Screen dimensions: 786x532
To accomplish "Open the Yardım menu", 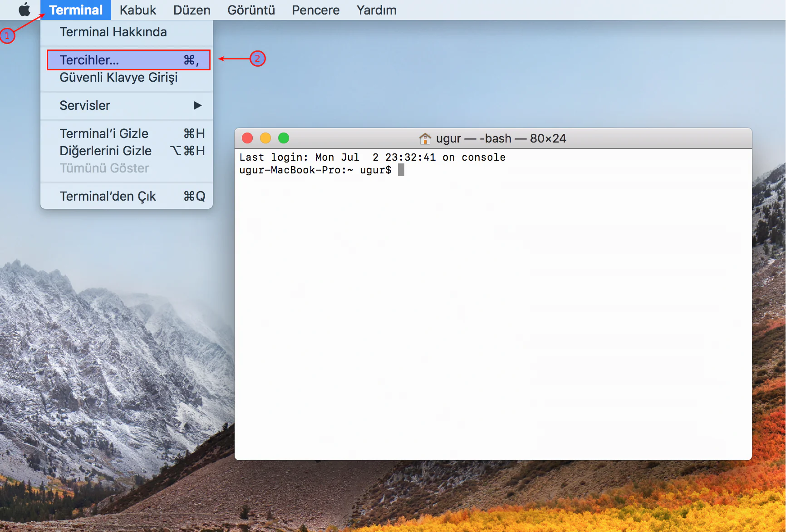I will click(376, 10).
